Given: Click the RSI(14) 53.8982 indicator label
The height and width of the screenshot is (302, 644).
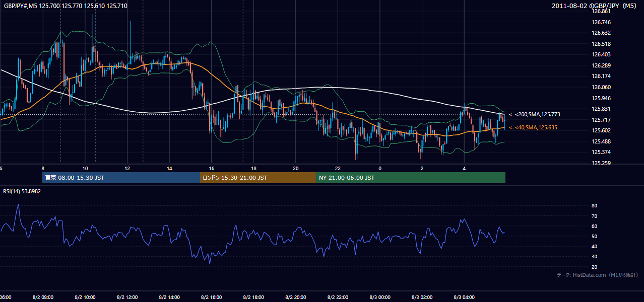Looking at the screenshot, I should coord(22,191).
